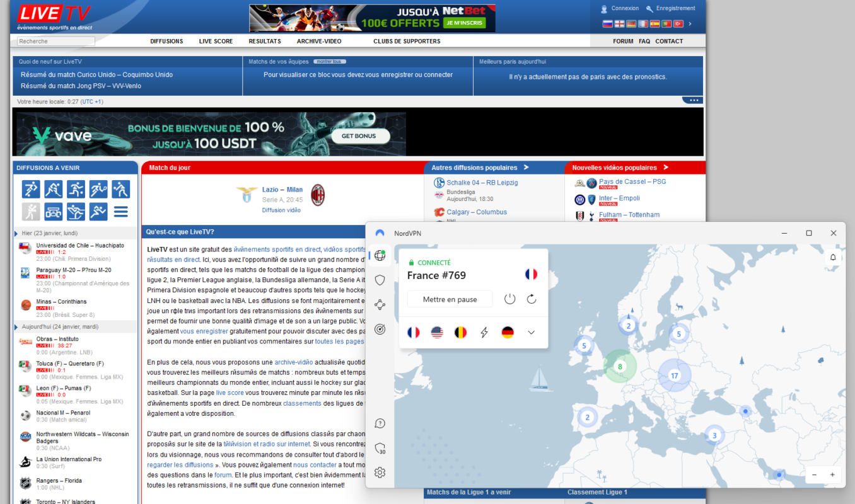Connect to Belgium flag shortcut
855x504 pixels.
click(x=460, y=333)
